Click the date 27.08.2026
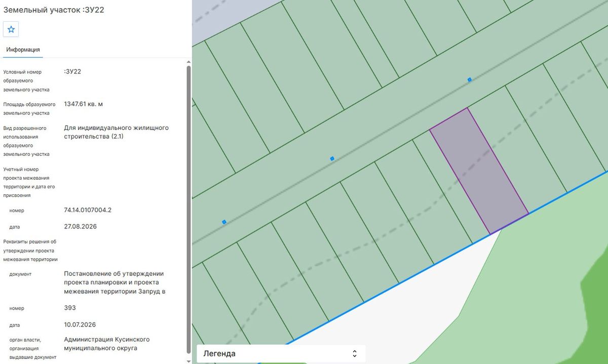Viewport: 608px width, 364px height. (x=80, y=226)
